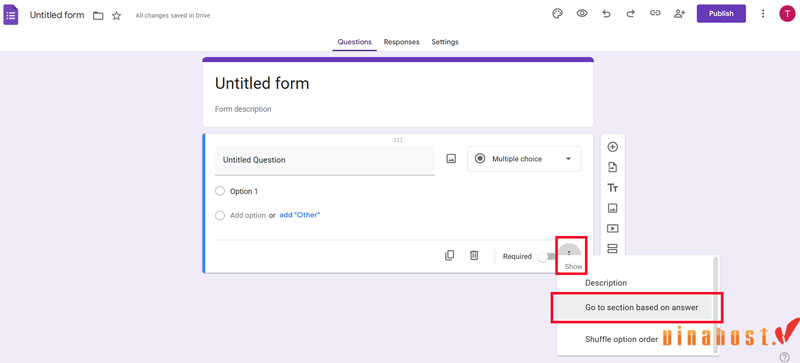Choose Go to section based on answer
Image resolution: width=800 pixels, height=363 pixels.
[x=635, y=307]
